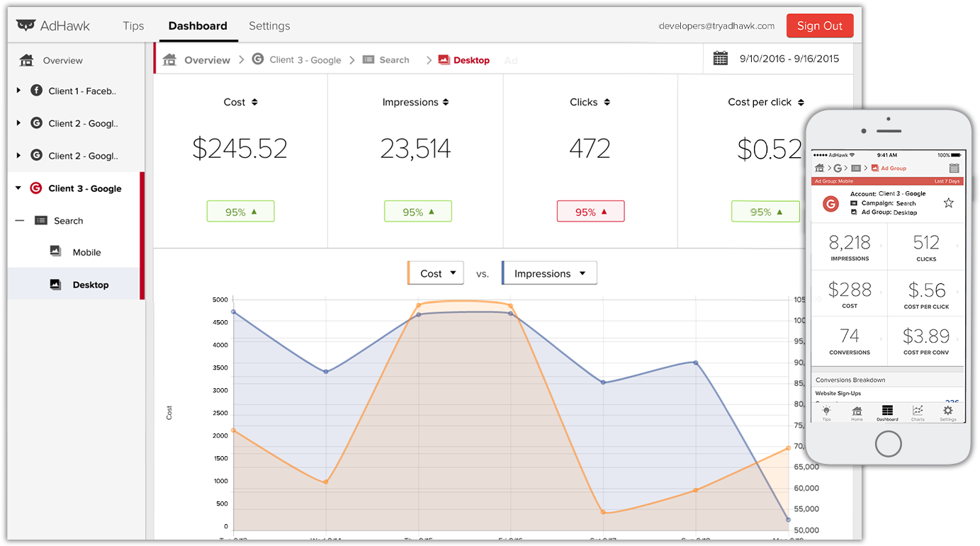Click the Google icon of first Client 2
The height and width of the screenshot is (546, 980).
click(x=36, y=123)
